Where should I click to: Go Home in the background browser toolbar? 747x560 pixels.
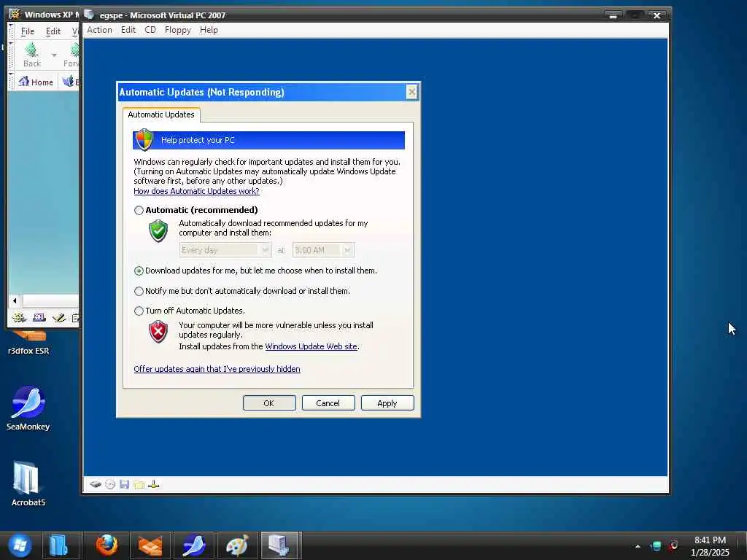[36, 82]
